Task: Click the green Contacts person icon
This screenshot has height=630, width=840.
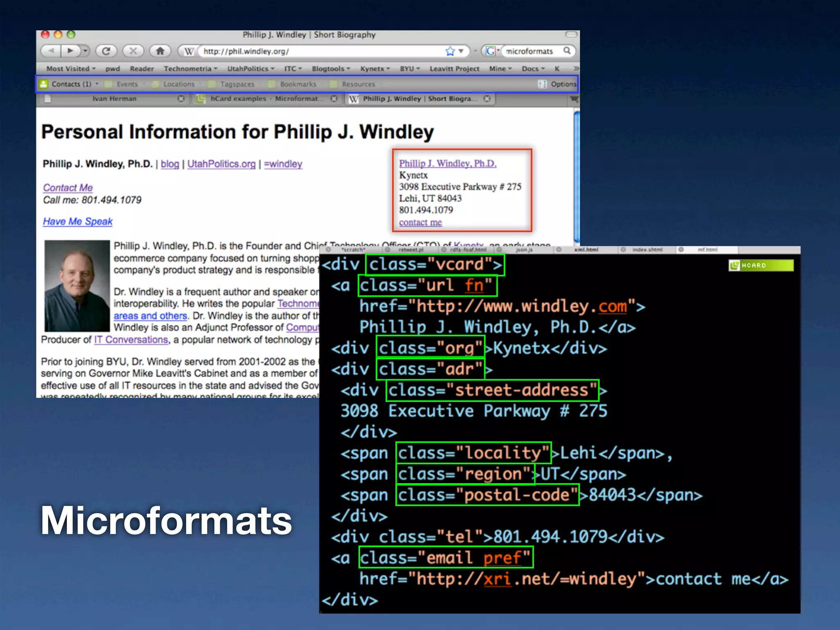Action: 43,84
